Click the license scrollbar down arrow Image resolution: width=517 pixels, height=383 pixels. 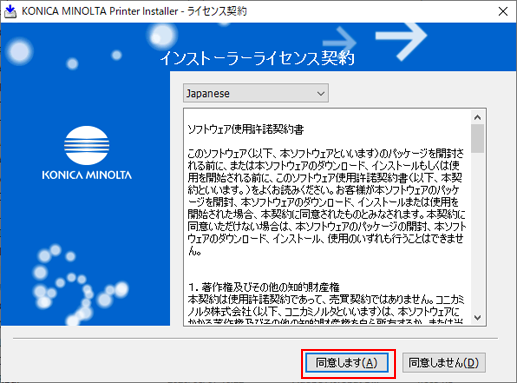click(x=477, y=318)
